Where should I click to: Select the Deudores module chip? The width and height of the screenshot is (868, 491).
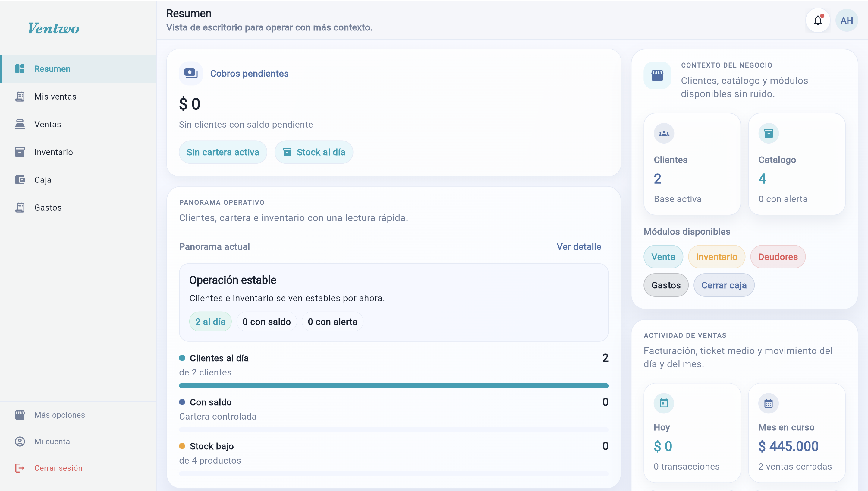point(778,257)
